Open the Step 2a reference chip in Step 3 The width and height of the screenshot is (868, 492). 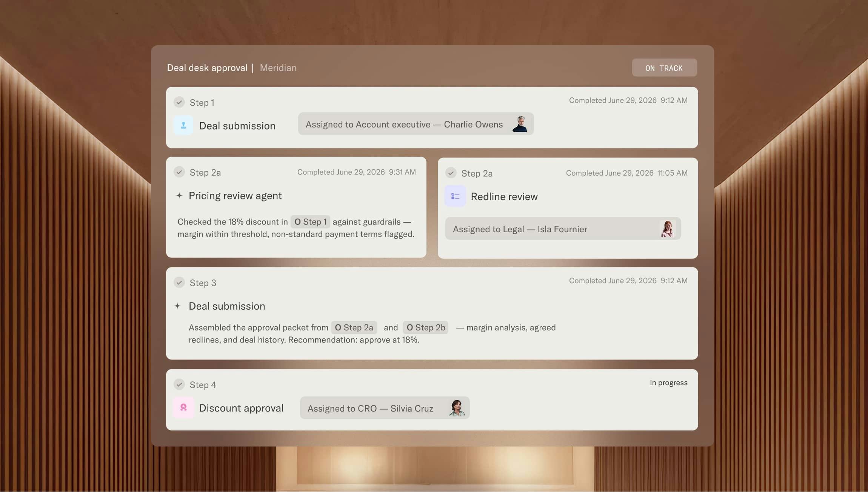[x=354, y=327]
